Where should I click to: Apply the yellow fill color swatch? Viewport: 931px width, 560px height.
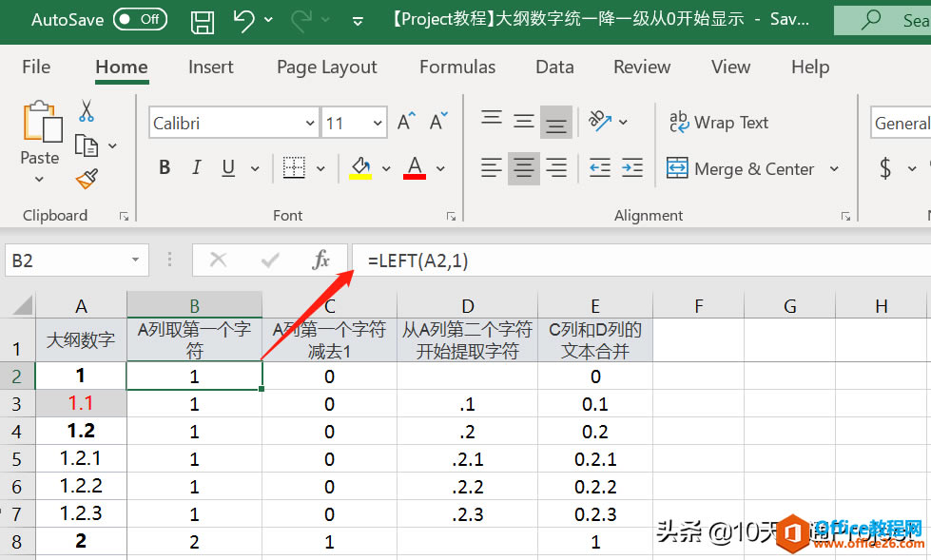[359, 168]
